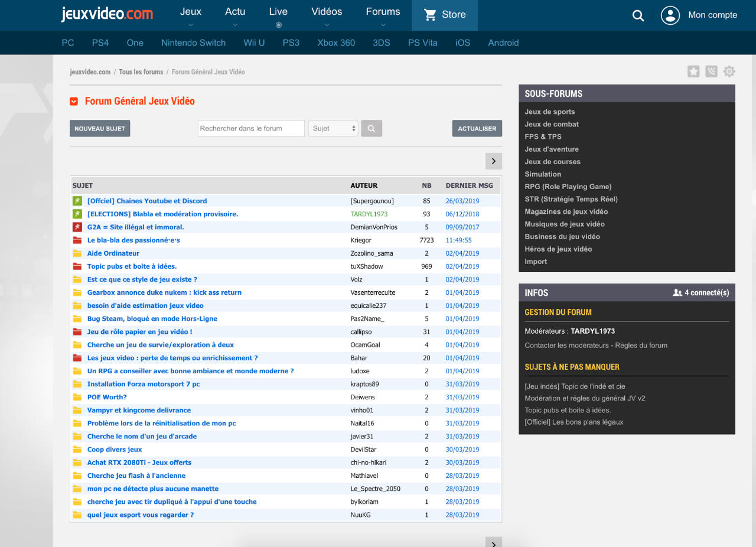This screenshot has width=756, height=547.
Task: Select the Nintendo Switch platform tab
Action: (194, 43)
